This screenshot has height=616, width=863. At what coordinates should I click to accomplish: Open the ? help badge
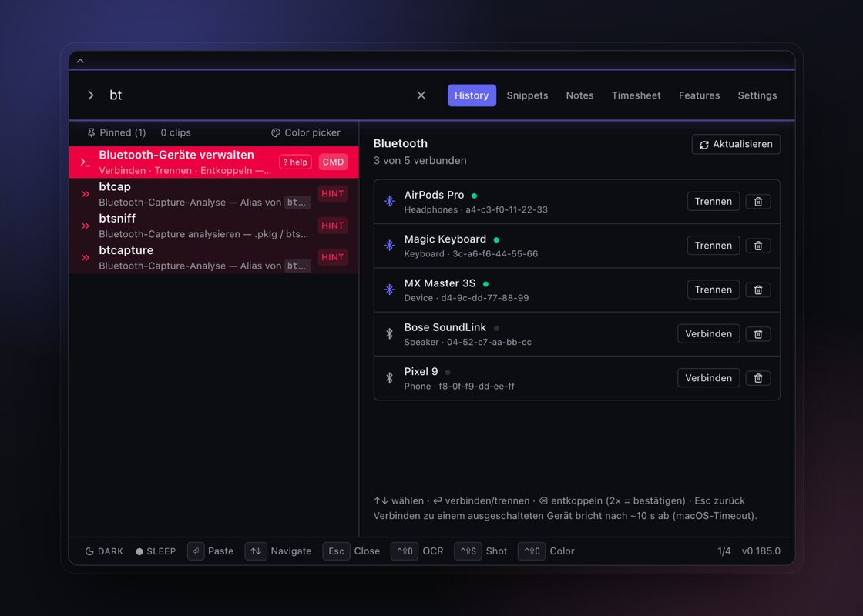click(x=296, y=162)
